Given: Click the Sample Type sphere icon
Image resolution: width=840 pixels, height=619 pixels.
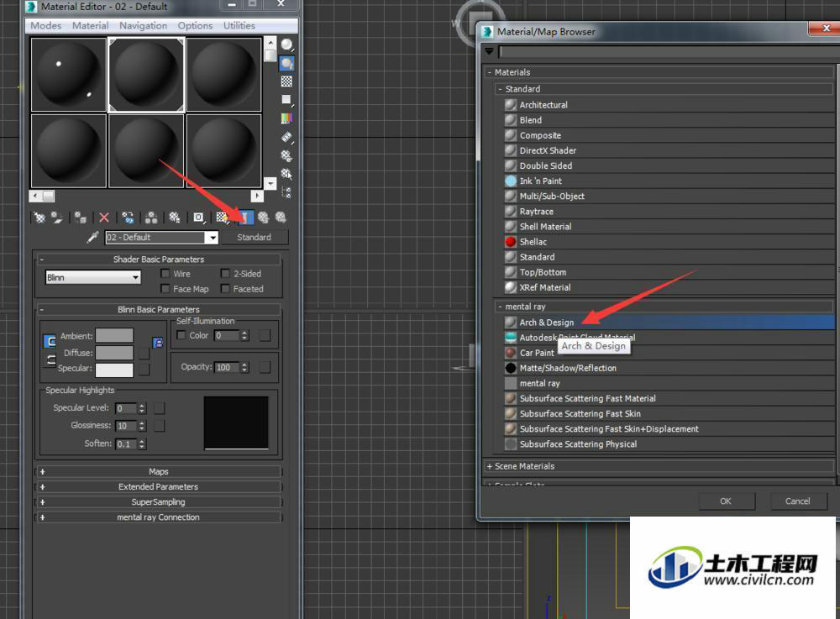Looking at the screenshot, I should pyautogui.click(x=287, y=45).
